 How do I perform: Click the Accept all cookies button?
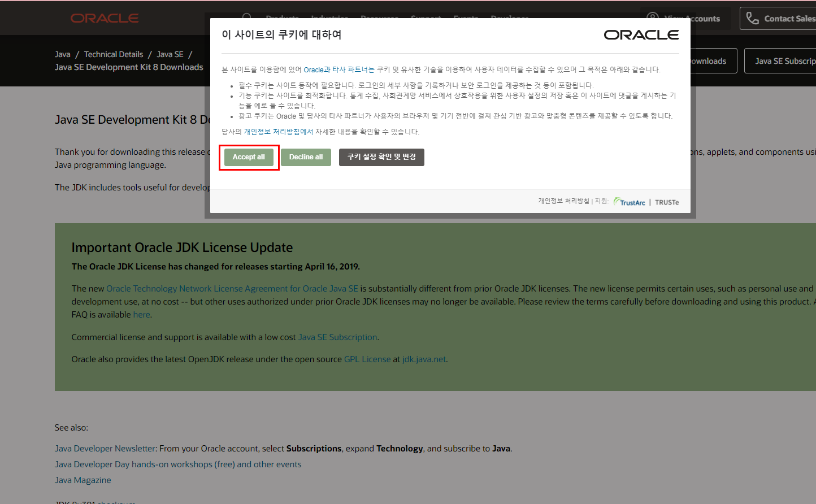(x=249, y=157)
